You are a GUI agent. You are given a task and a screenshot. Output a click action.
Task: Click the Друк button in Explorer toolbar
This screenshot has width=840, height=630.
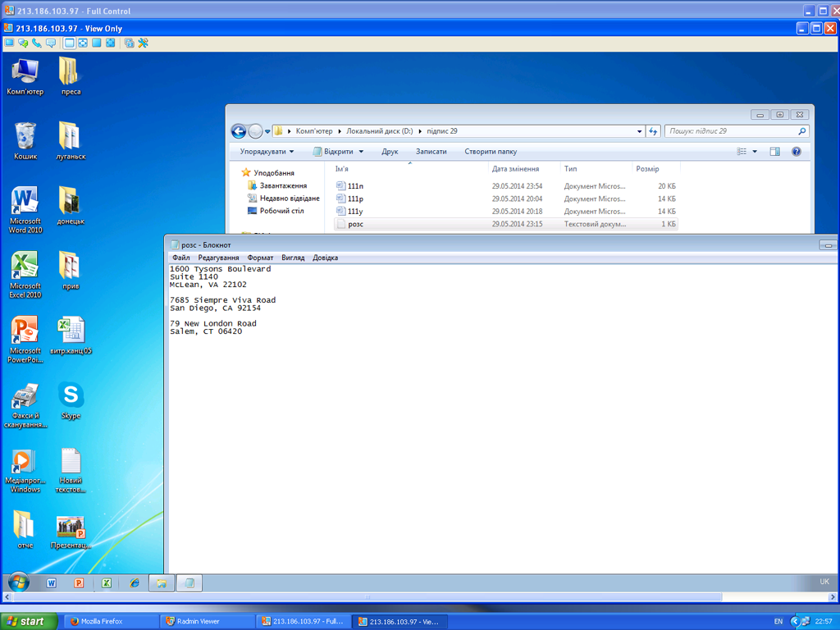click(x=390, y=152)
